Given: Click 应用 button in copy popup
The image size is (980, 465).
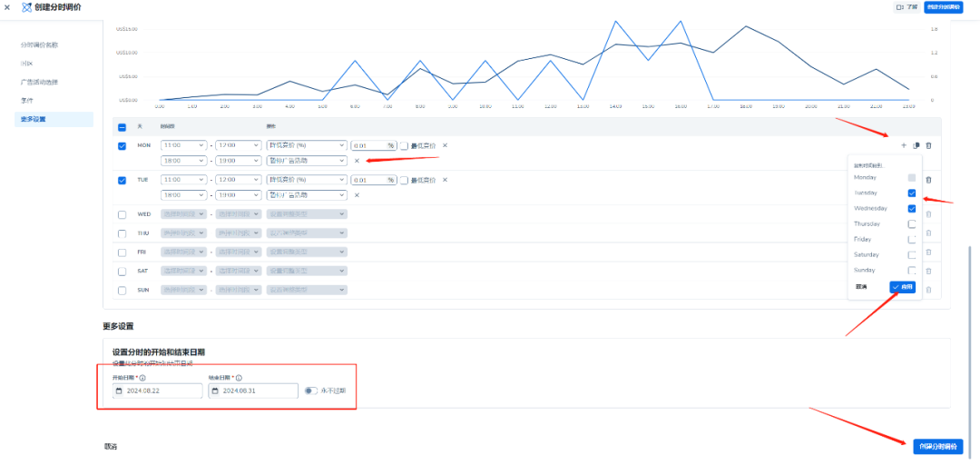Looking at the screenshot, I should click(903, 287).
